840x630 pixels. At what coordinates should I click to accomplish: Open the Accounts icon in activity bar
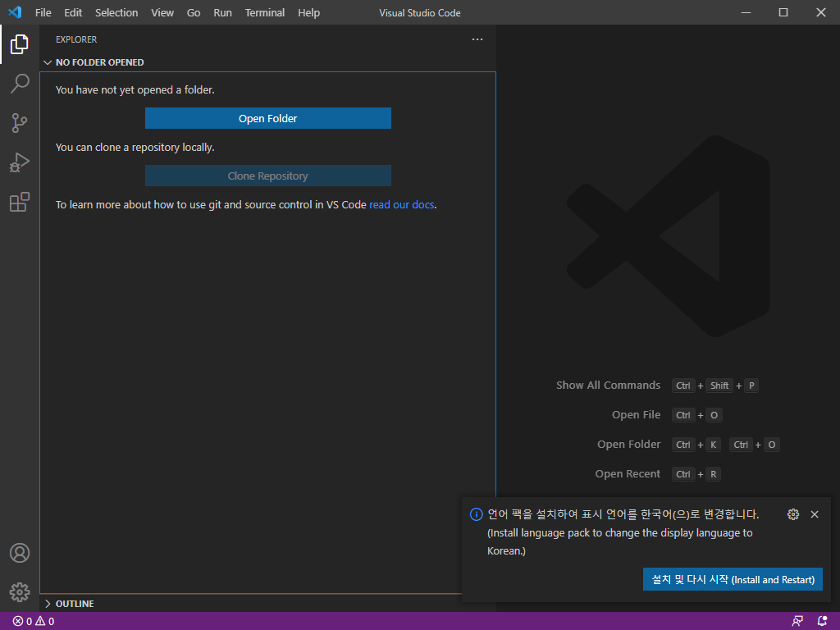20,553
